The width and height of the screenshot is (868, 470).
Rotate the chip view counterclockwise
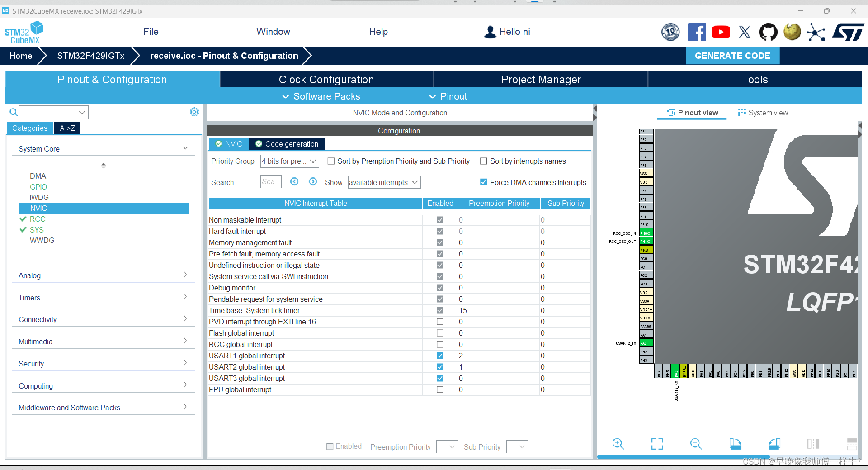click(774, 444)
